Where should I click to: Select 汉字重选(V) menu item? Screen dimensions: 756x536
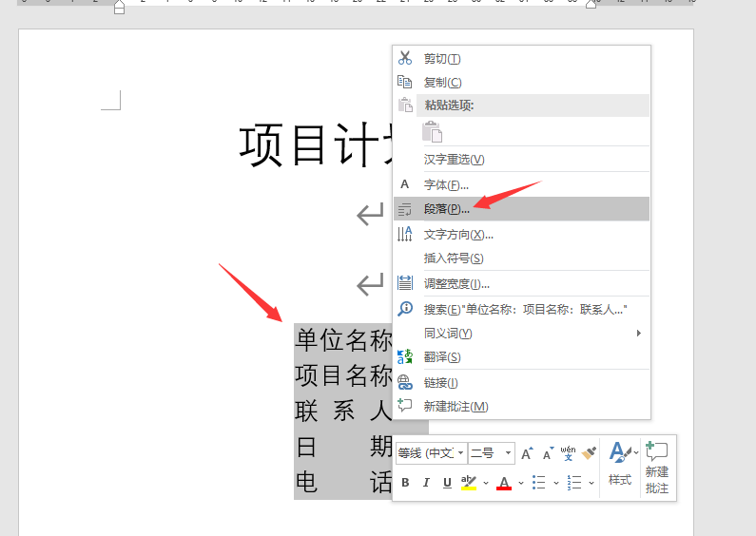pos(522,159)
